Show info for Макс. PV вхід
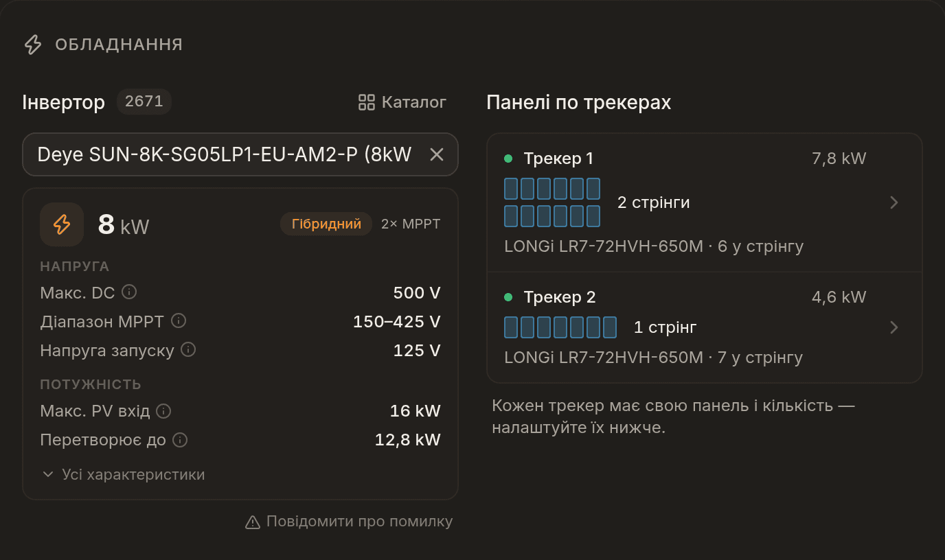The image size is (945, 560). point(163,411)
